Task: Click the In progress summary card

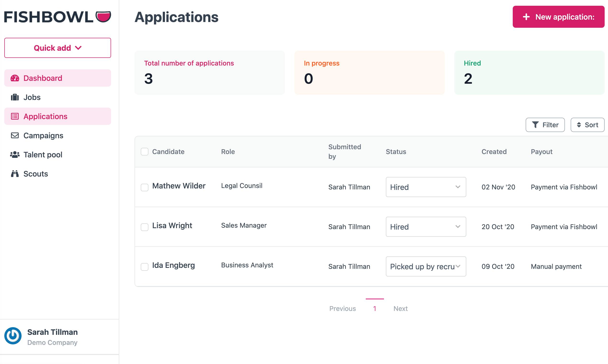Action: point(369,73)
